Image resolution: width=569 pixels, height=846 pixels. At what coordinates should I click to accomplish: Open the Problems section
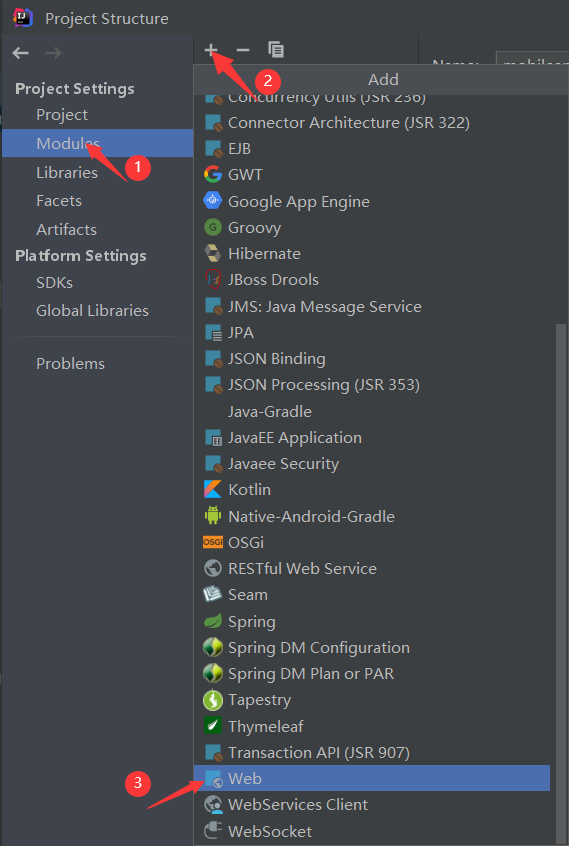(x=70, y=364)
